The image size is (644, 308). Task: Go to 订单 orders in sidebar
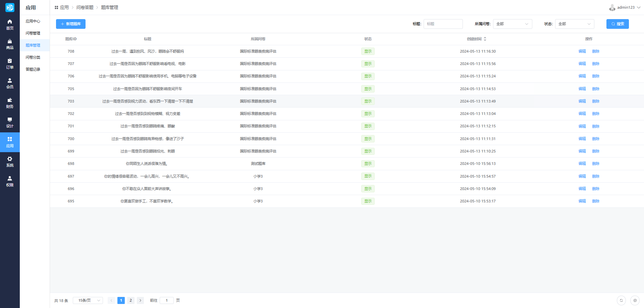tap(10, 64)
